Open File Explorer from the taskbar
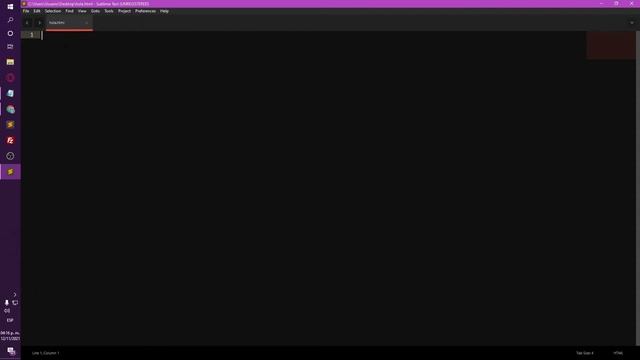640x360 pixels. 10,62
